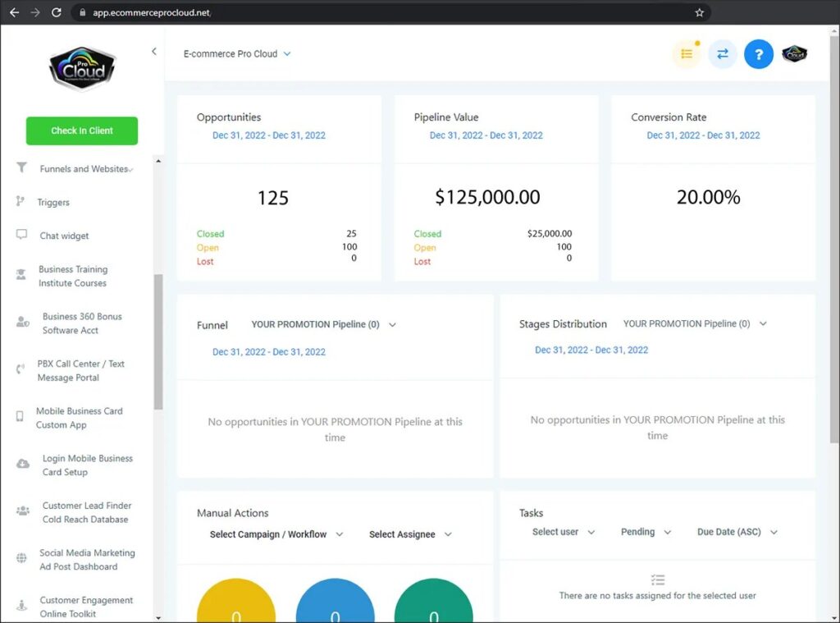
Task: Click the blue Manual Actions circle
Action: pos(335,601)
